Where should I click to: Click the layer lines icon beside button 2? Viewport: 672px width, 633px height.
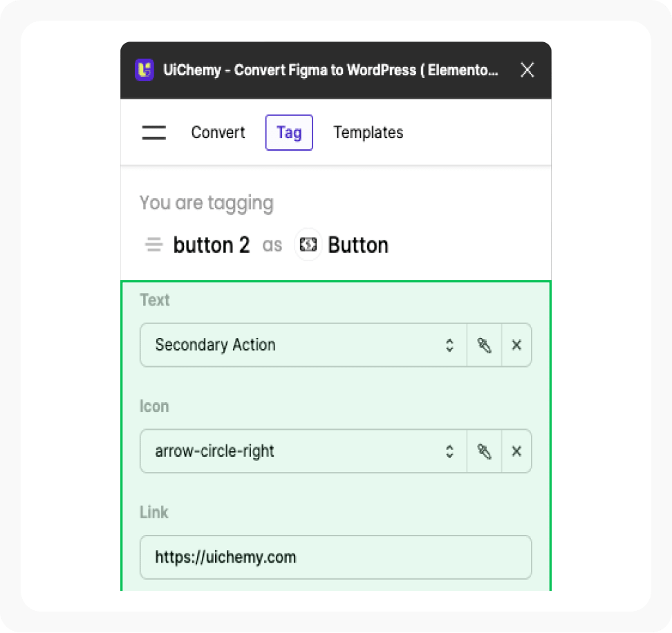[154, 245]
